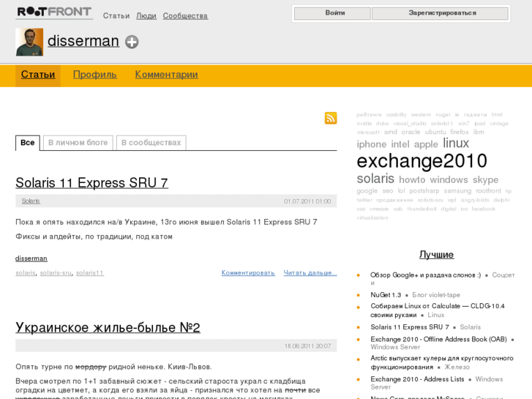Screen dimensions: 532x399
Task: Open Exchange 2010 Offline Address Book article
Action: [x=438, y=339]
